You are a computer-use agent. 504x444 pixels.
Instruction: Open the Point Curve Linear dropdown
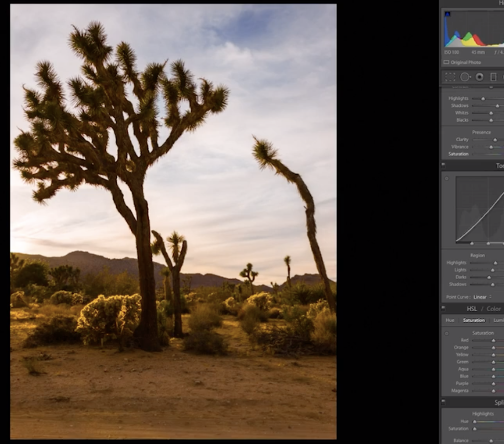point(481,297)
